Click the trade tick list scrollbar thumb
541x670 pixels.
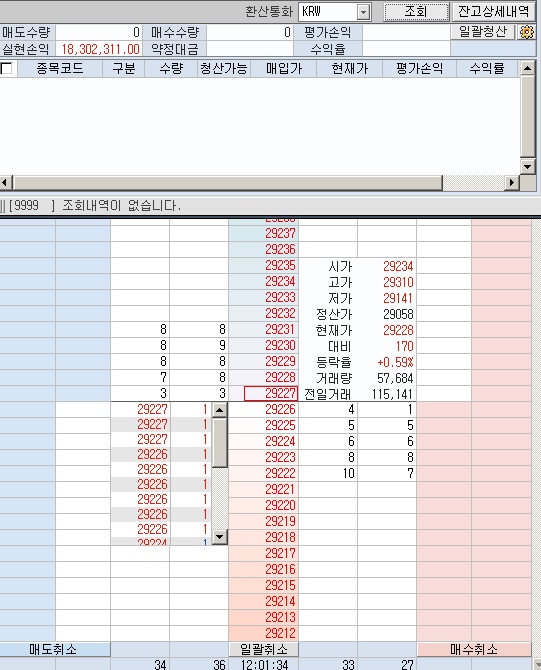[x=220, y=443]
